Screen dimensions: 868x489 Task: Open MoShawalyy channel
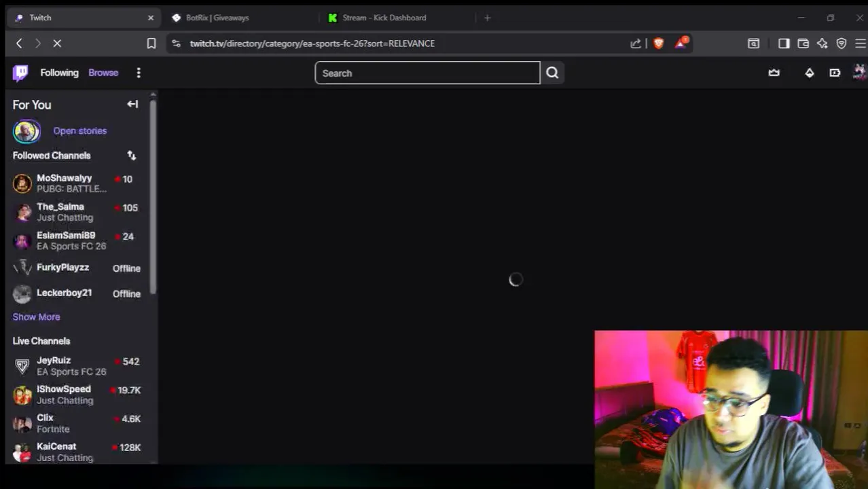click(77, 183)
